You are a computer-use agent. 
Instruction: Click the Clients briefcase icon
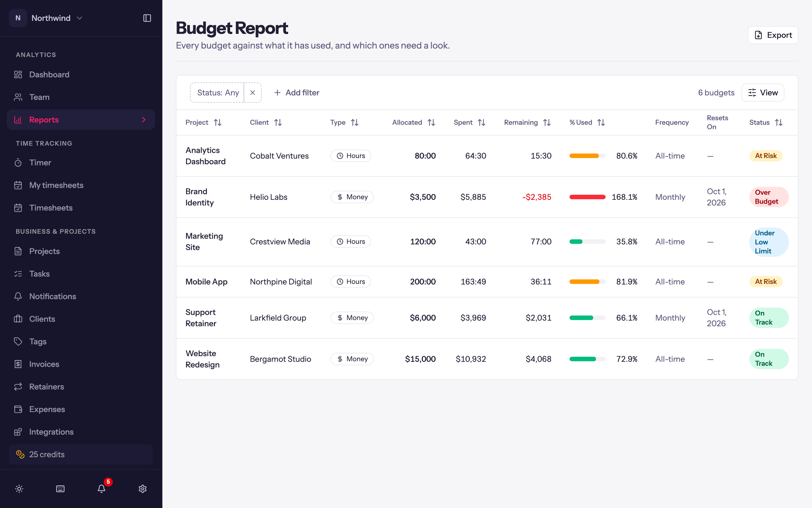[18, 319]
